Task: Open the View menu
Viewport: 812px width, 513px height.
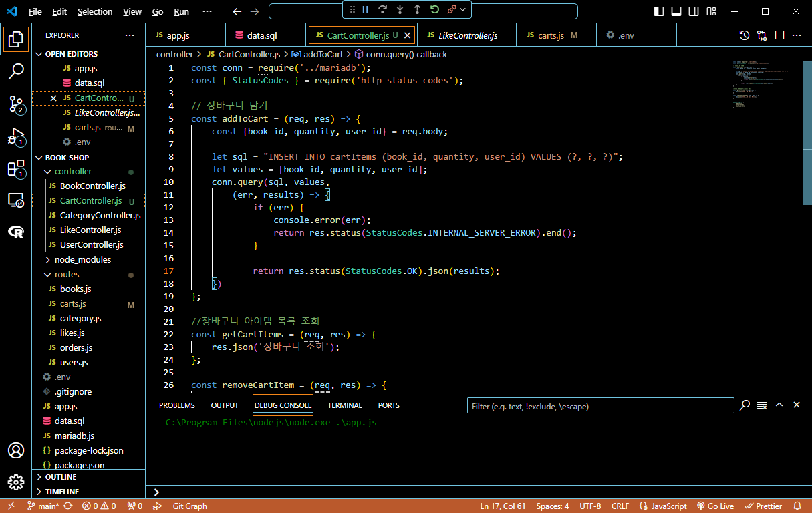Action: coord(132,11)
